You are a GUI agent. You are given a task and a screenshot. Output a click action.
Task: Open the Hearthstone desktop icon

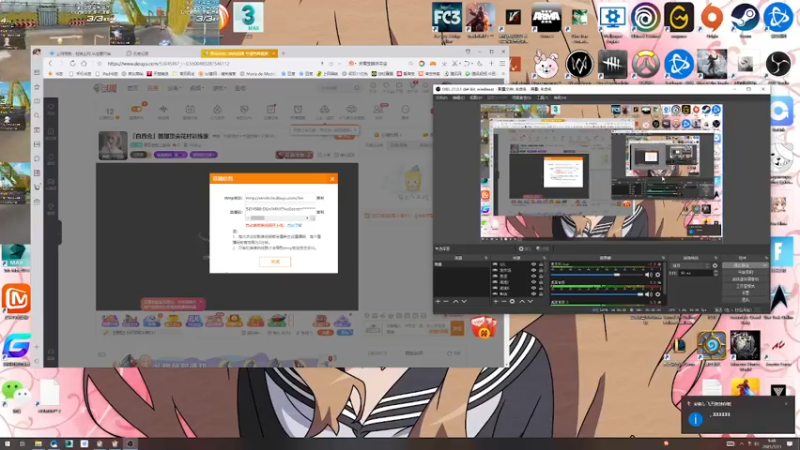(712, 345)
